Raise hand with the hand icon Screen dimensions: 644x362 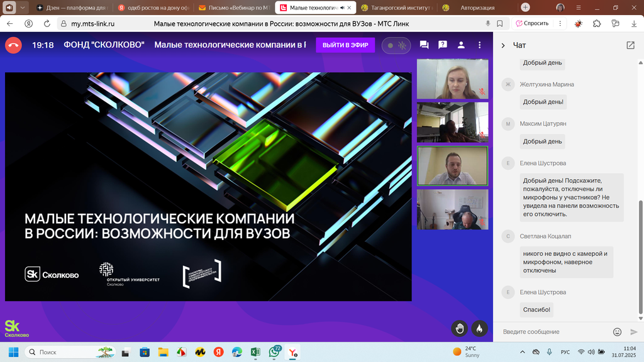[460, 328]
